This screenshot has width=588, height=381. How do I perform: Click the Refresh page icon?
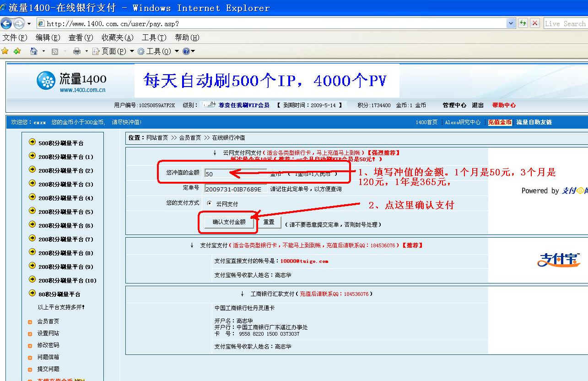[523, 23]
